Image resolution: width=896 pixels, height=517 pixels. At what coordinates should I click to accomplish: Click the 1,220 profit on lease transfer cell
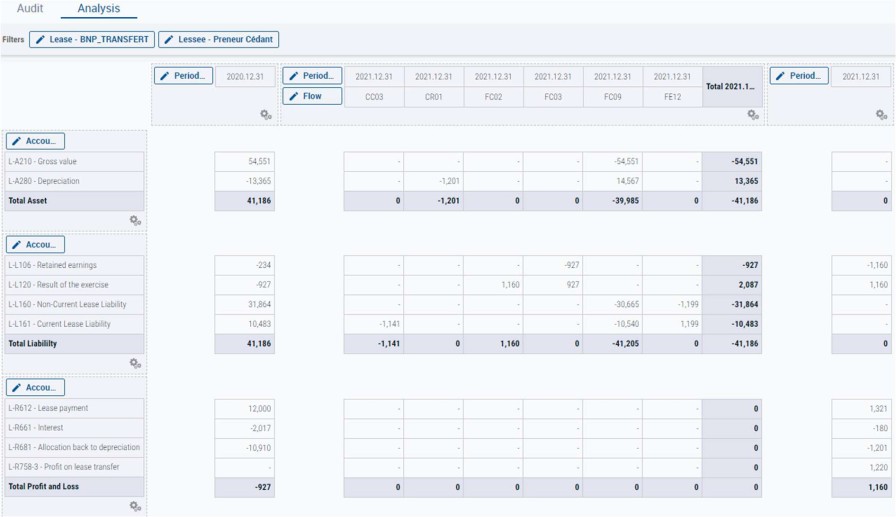861,467
